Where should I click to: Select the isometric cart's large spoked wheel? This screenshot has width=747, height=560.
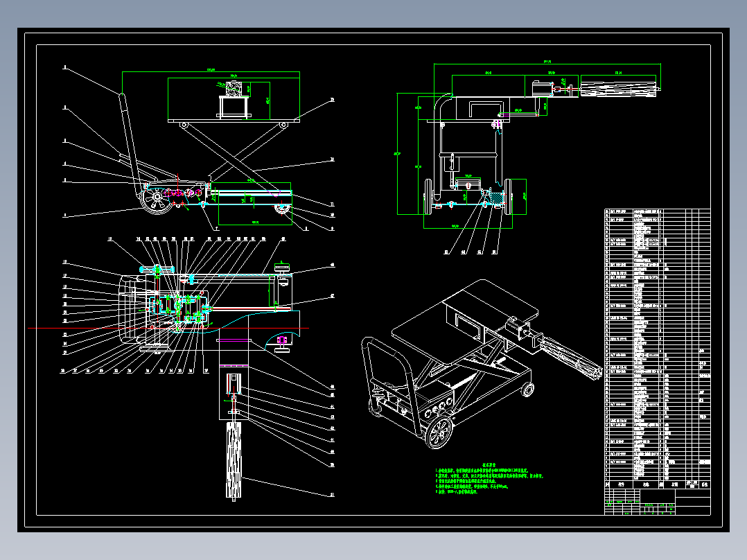(438, 432)
